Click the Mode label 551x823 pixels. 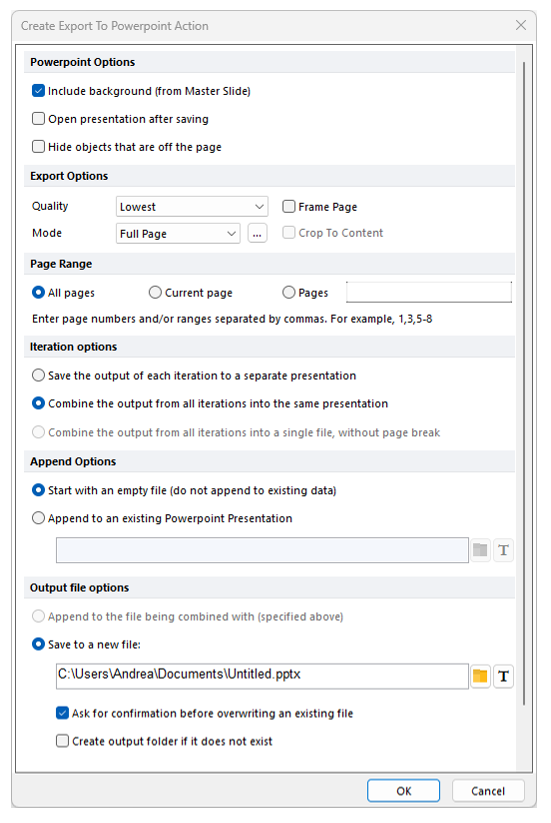47,233
